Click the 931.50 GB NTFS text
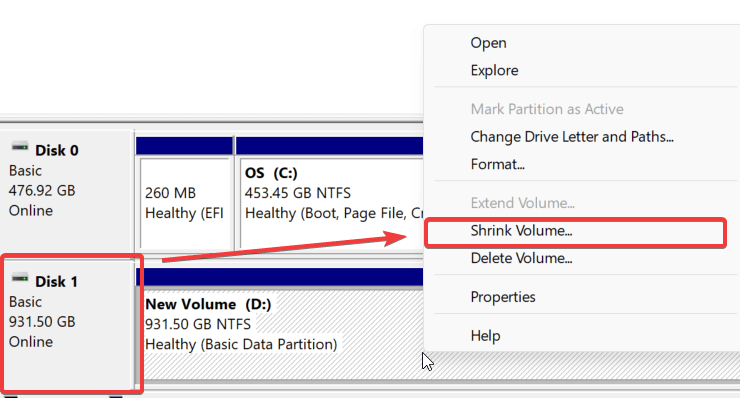 click(198, 324)
